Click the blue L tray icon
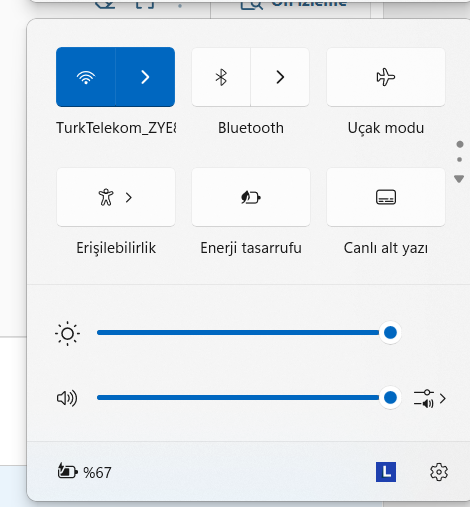Screen dimensions: 470x507 click(386, 472)
